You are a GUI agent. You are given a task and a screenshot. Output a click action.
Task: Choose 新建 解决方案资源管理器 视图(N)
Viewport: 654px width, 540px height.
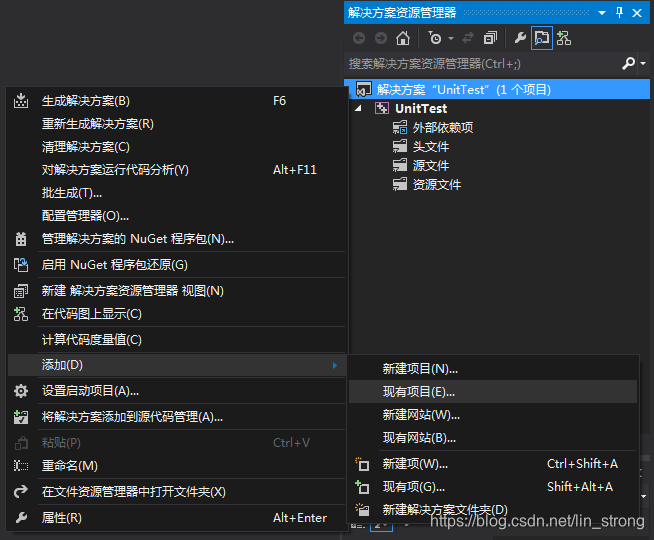pyautogui.click(x=177, y=291)
